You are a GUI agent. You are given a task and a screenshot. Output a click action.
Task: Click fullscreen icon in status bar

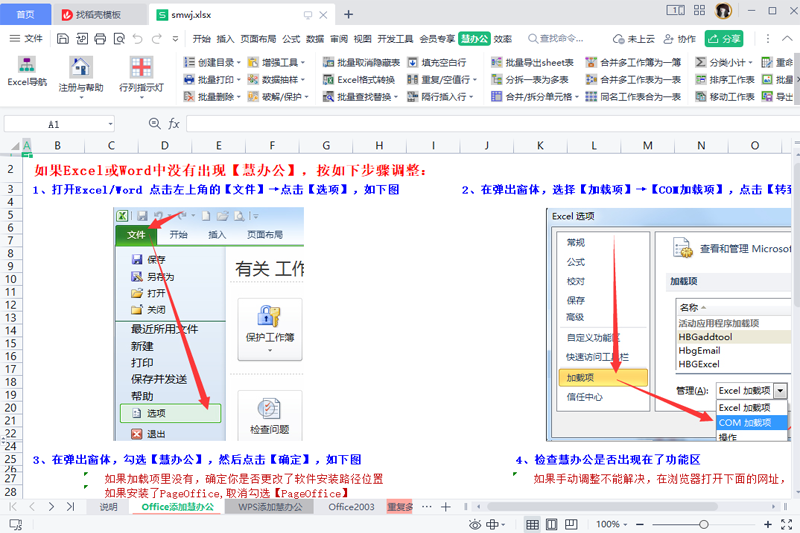click(786, 524)
